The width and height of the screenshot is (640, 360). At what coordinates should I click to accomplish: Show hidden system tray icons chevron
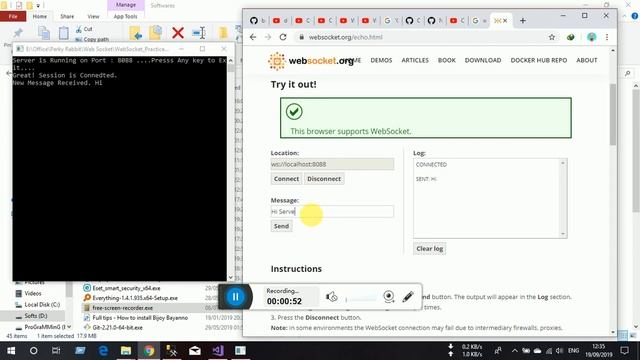(x=514, y=351)
